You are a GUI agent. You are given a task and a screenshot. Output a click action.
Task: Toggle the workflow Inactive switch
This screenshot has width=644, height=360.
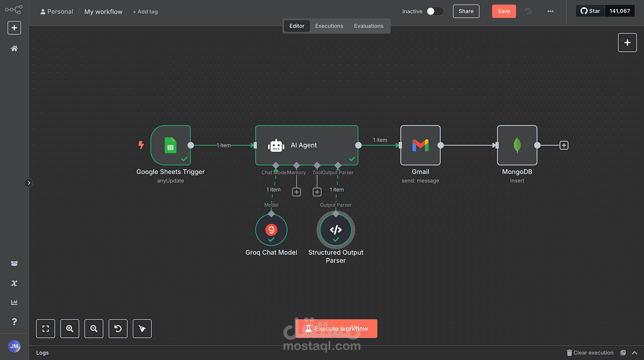coord(435,11)
